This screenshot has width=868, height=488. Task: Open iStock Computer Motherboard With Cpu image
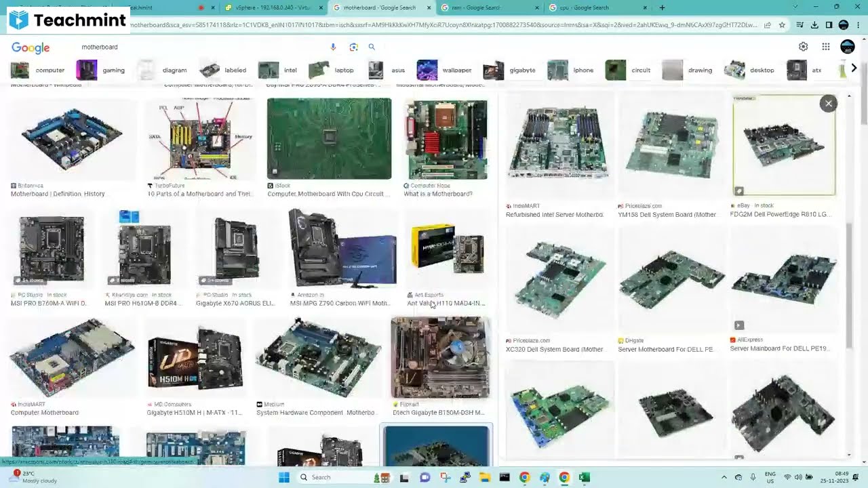click(329, 139)
